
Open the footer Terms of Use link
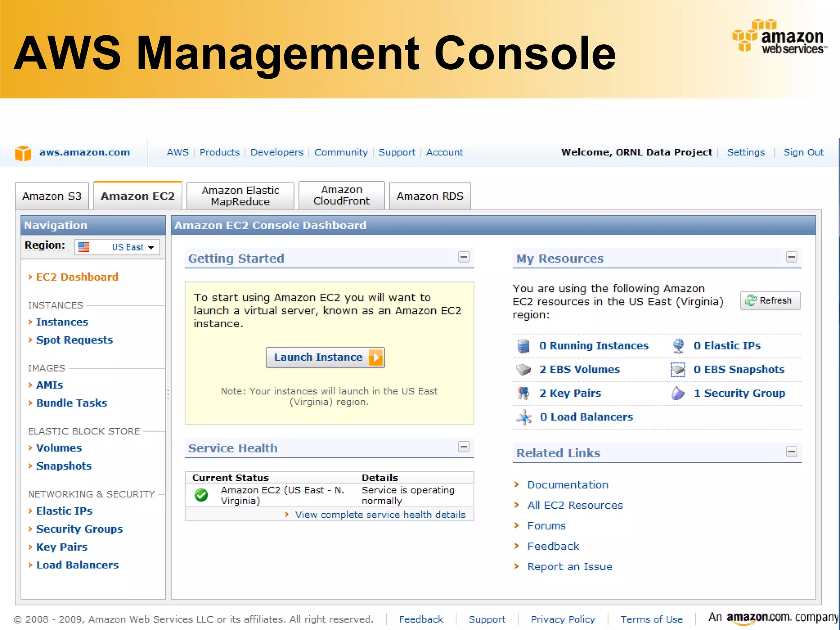point(651,619)
